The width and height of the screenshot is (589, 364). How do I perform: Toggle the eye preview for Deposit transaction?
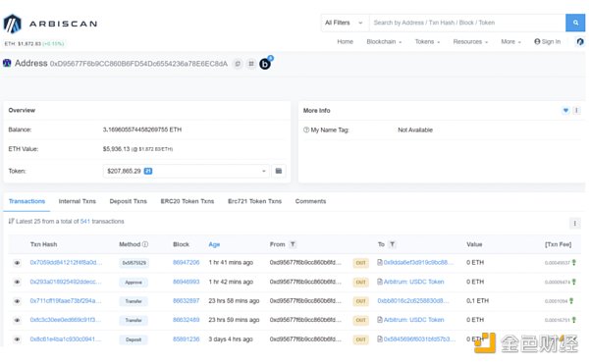click(x=17, y=339)
